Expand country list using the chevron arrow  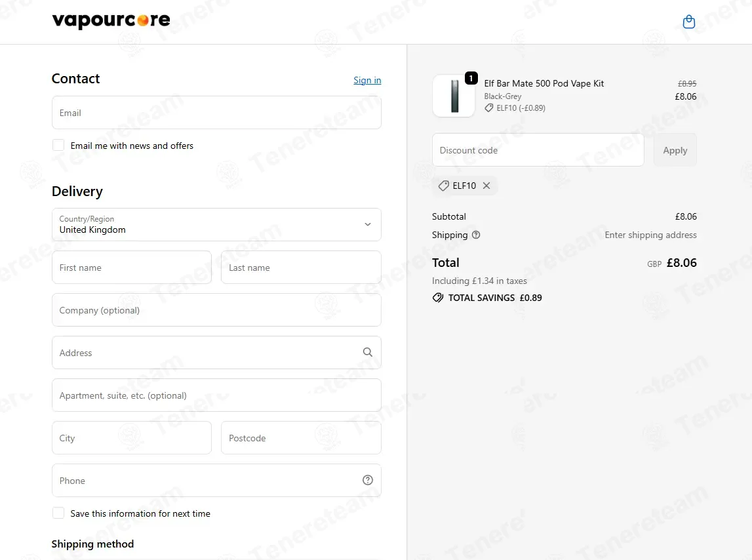click(x=367, y=224)
